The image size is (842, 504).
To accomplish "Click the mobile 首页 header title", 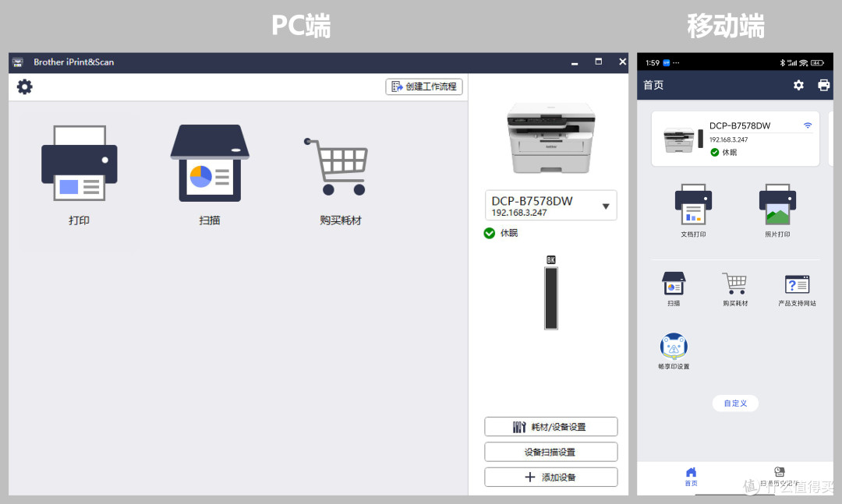I will [653, 85].
